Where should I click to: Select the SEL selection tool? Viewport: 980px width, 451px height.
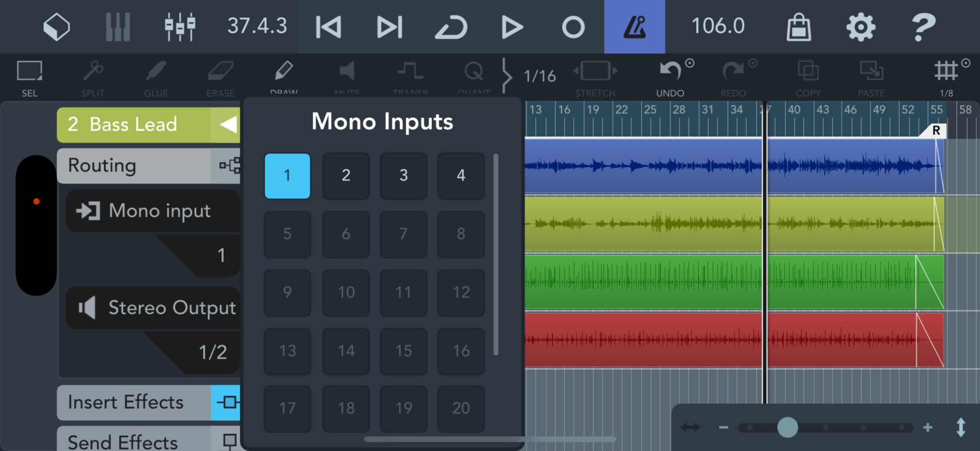coord(29,78)
